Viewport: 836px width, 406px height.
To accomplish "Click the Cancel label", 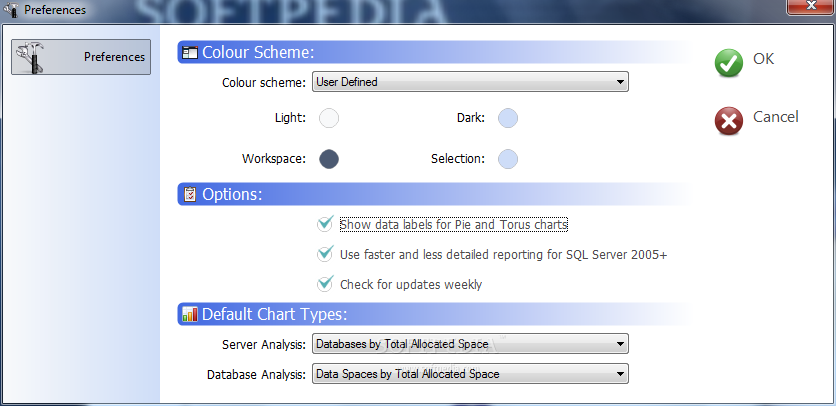I will (x=776, y=116).
